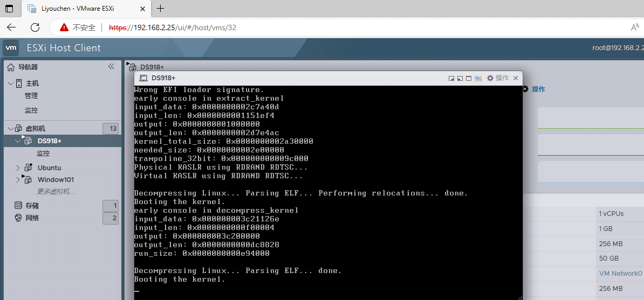644x300 pixels.
Task: Click the Navigator home icon
Action: click(x=11, y=67)
